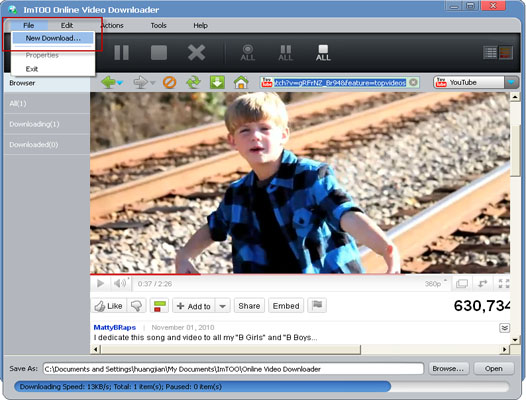Open the YouTube site selector dropdown
Screen dimensions: 526x400
[511, 82]
